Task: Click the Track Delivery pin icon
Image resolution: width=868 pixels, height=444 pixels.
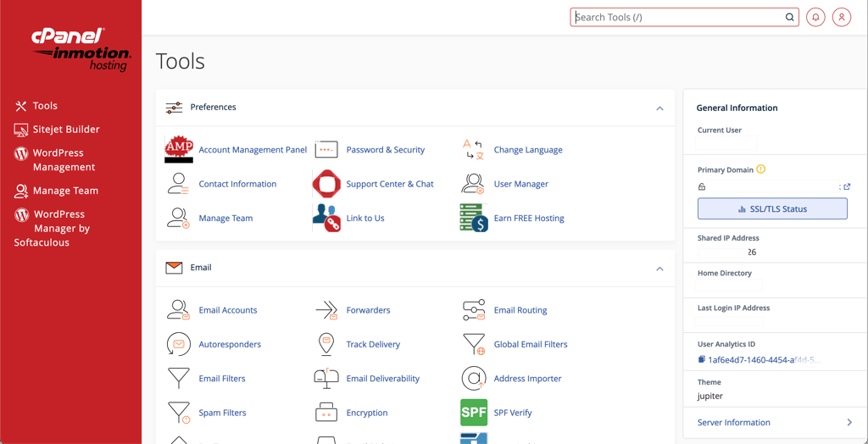Action: 326,344
